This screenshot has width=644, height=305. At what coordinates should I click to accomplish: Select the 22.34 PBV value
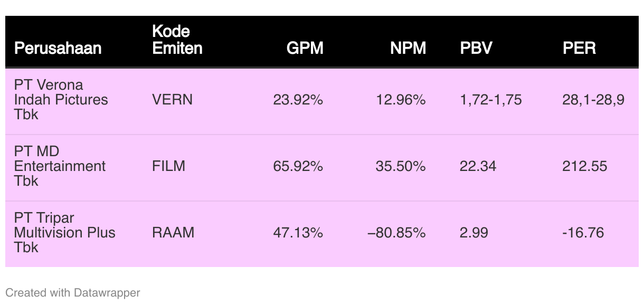pos(478,166)
